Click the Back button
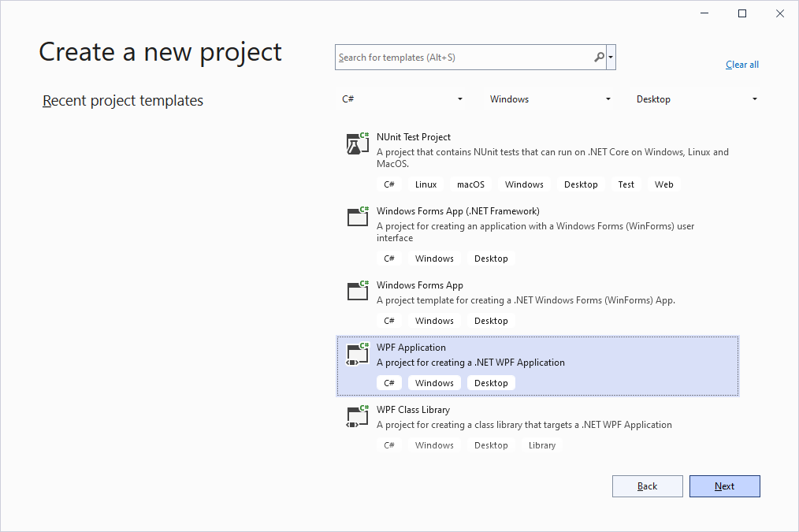The image size is (799, 532). (647, 486)
